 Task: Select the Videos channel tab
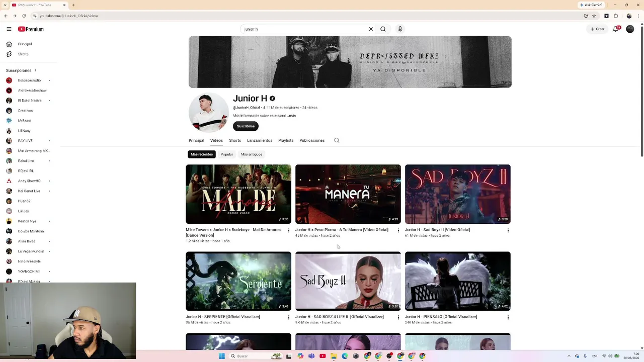216,140
